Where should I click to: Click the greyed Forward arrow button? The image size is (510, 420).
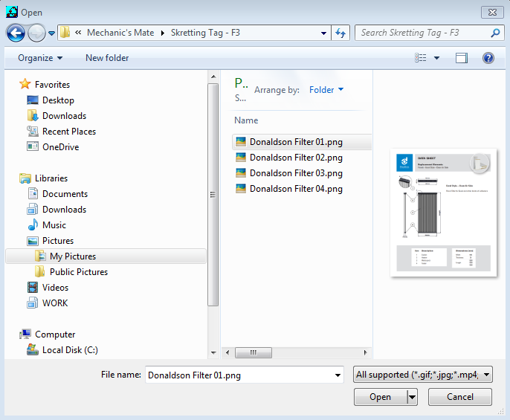click(36, 33)
